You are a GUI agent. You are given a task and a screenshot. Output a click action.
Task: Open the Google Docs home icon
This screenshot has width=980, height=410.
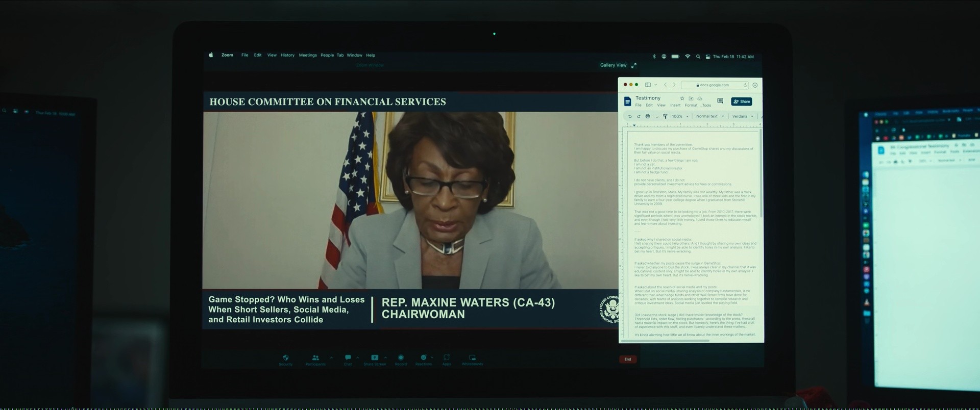click(x=628, y=101)
